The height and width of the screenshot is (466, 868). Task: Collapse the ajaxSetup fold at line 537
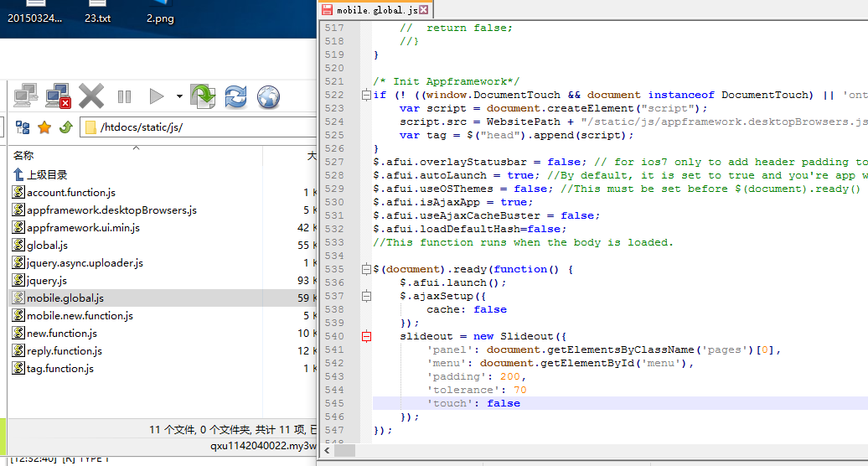pyautogui.click(x=366, y=296)
